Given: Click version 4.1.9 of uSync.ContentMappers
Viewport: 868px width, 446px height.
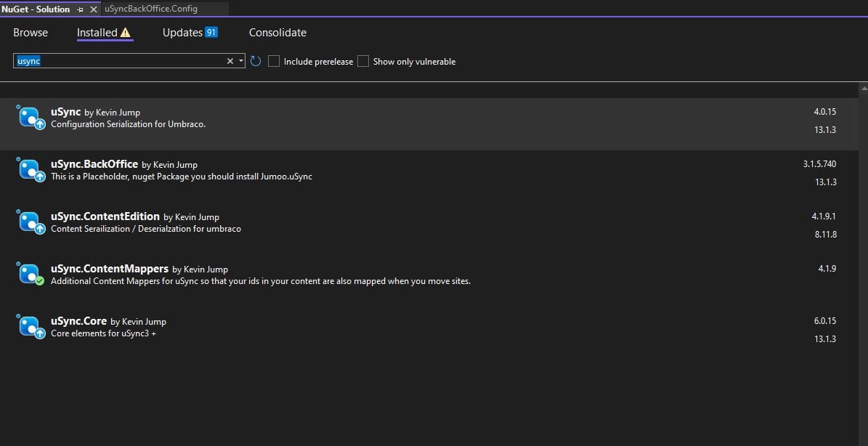Looking at the screenshot, I should pyautogui.click(x=827, y=268).
